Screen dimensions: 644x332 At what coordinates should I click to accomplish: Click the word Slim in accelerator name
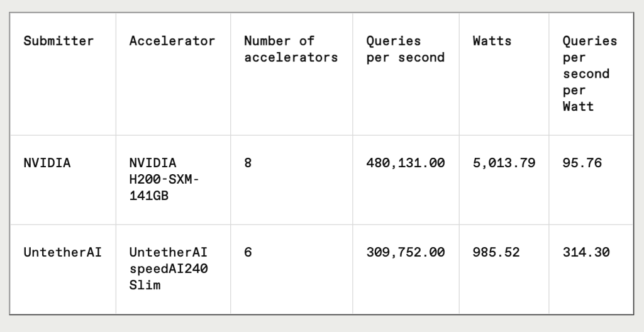click(145, 285)
